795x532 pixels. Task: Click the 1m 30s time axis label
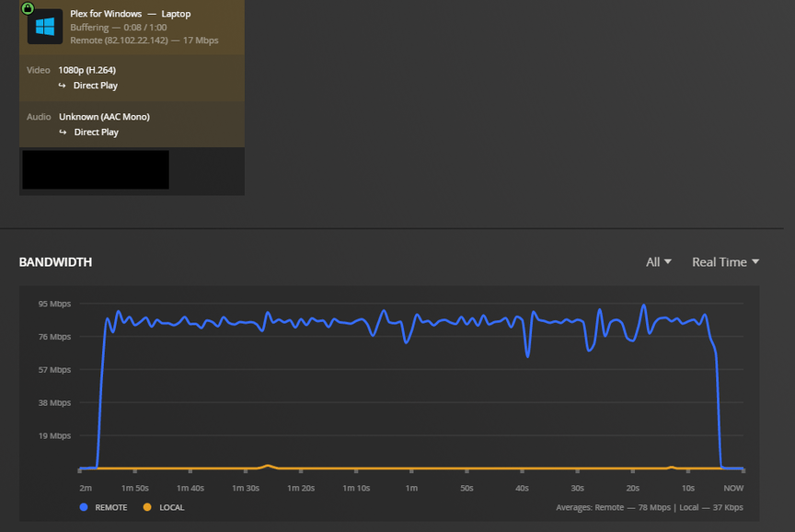246,488
